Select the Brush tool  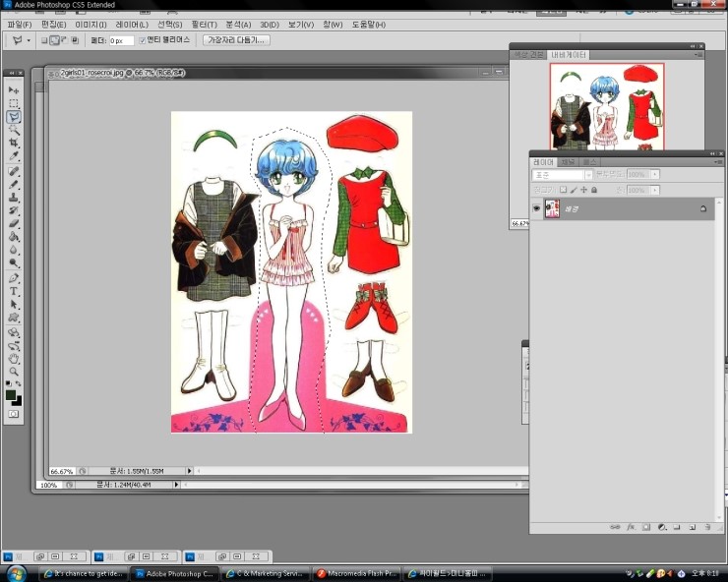tap(14, 184)
